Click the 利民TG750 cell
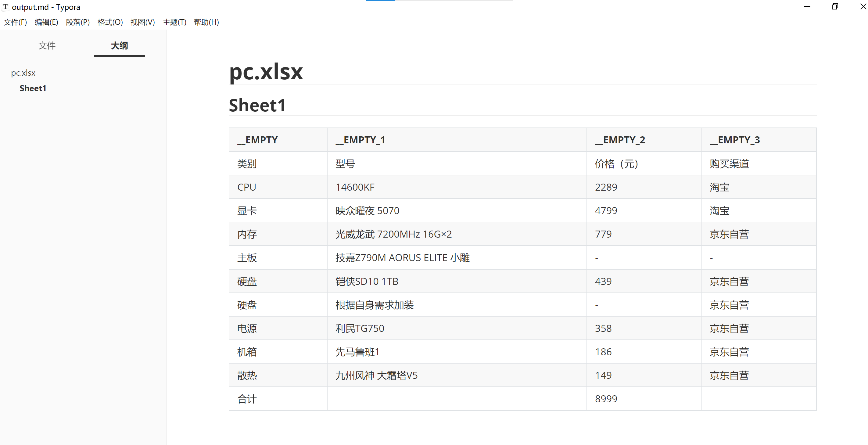The image size is (868, 445). [457, 328]
